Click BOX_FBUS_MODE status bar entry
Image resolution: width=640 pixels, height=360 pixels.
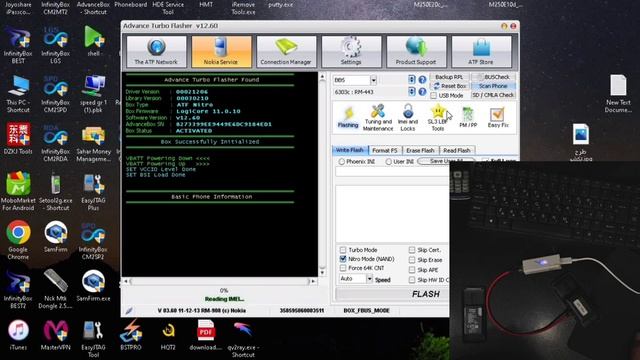point(367,311)
